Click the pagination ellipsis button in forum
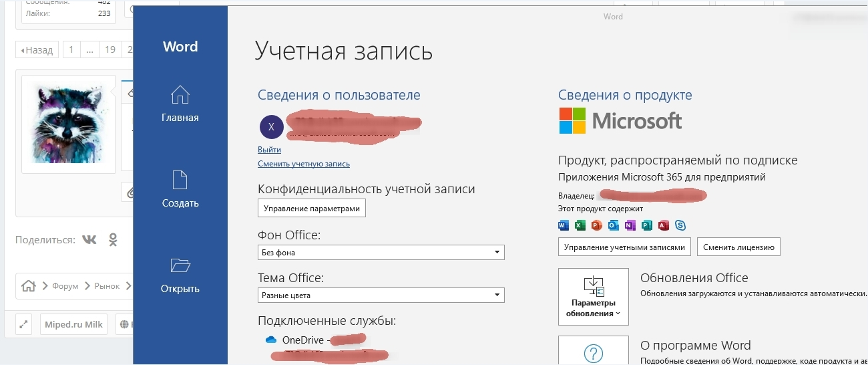 click(x=89, y=49)
